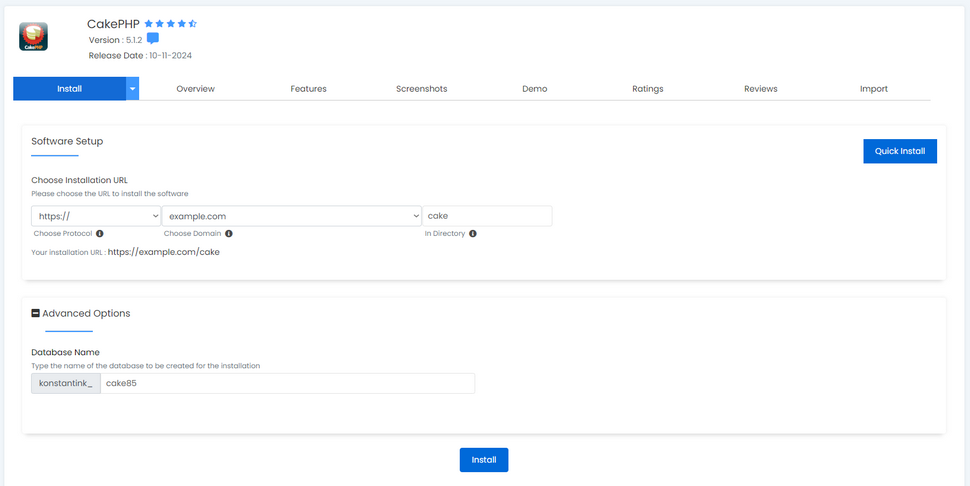Image resolution: width=970 pixels, height=486 pixels.
Task: Show info for In Directory
Action: pos(473,234)
